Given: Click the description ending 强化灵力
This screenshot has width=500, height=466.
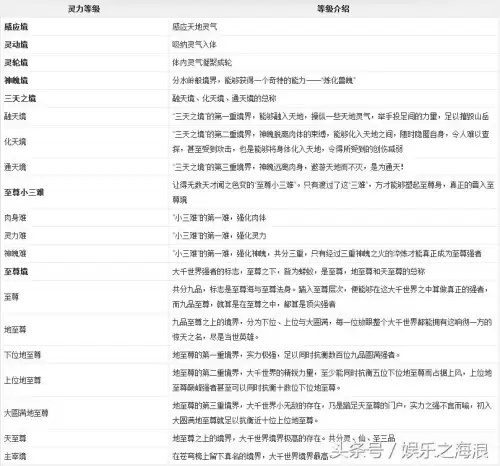Looking at the screenshot, I should 219,236.
